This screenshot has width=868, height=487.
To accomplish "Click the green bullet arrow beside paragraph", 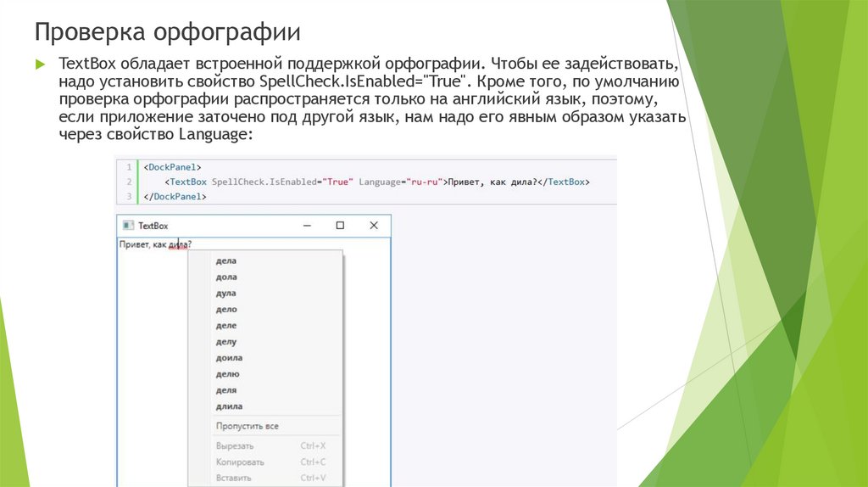I will tap(41, 64).
